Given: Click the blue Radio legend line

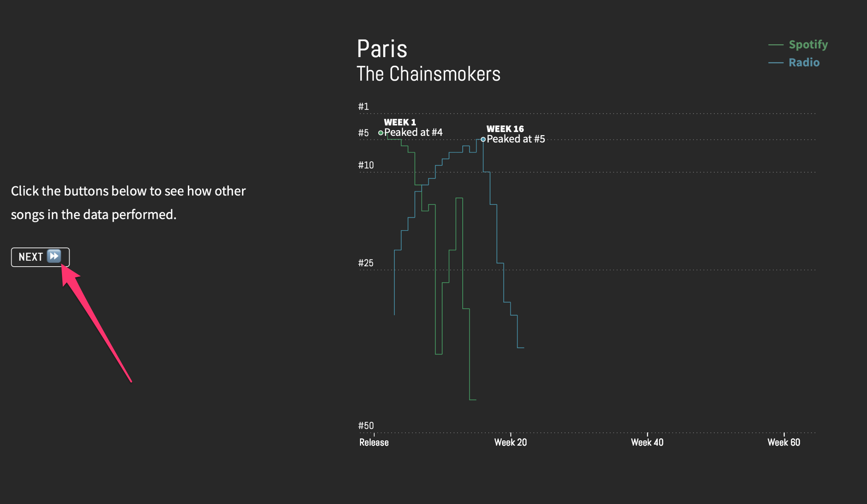Looking at the screenshot, I should point(776,63).
